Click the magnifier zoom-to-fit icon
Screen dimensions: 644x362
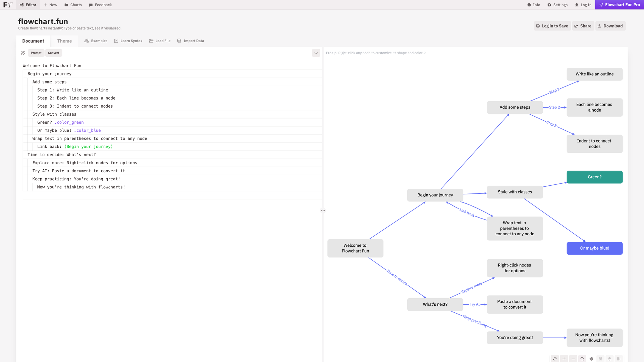coord(582,358)
